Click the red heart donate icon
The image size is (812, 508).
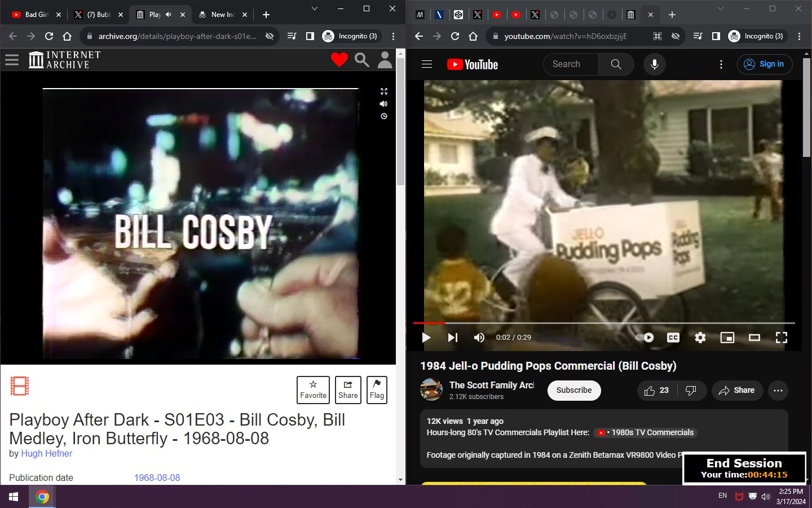339,59
